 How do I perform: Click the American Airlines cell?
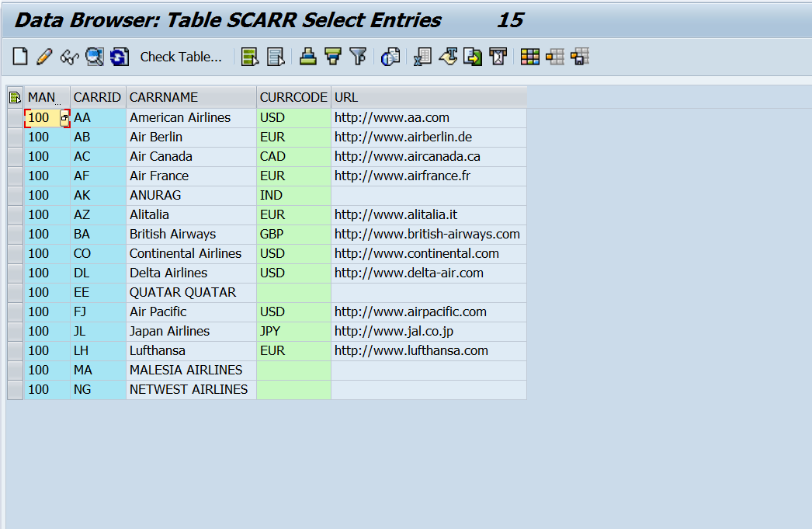click(191, 117)
